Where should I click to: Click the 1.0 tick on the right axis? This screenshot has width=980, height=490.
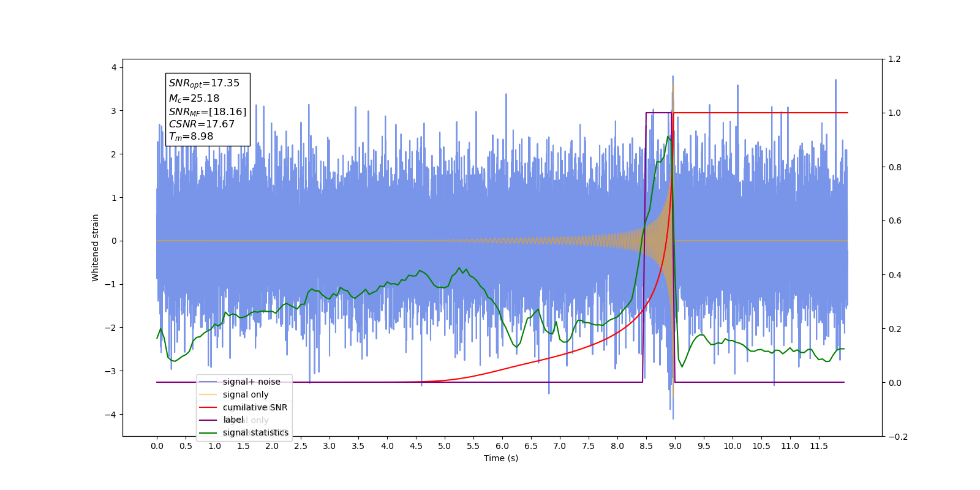(x=894, y=113)
